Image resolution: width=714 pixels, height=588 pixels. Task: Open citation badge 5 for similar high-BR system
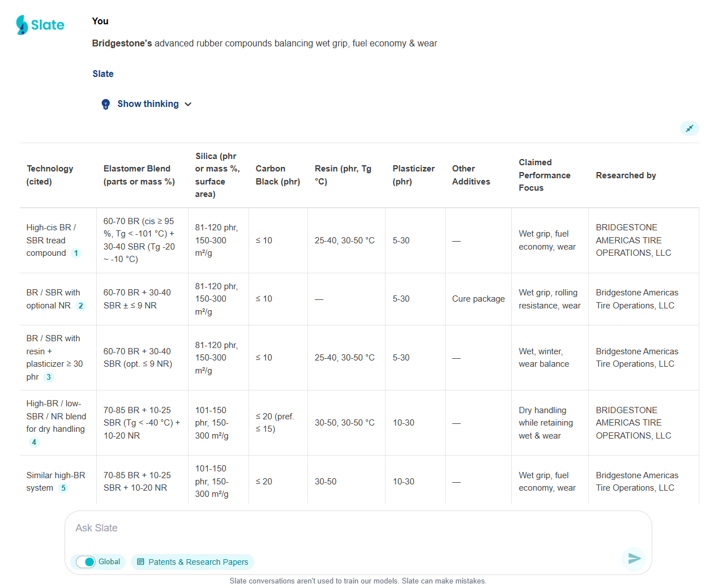(63, 488)
